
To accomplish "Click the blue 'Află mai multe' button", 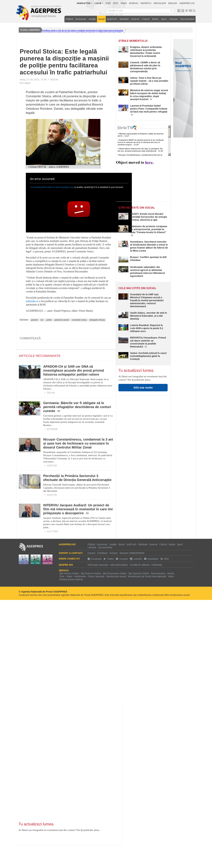I will (143, 388).
